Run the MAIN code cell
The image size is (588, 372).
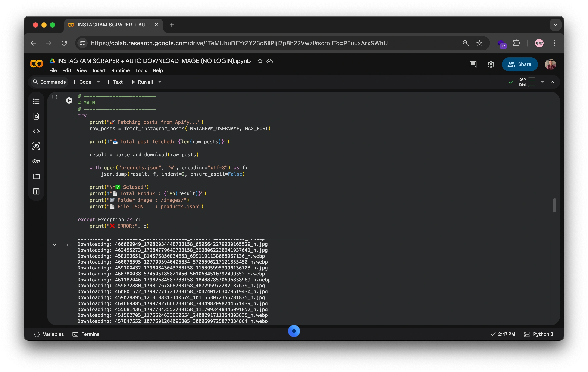[x=69, y=100]
